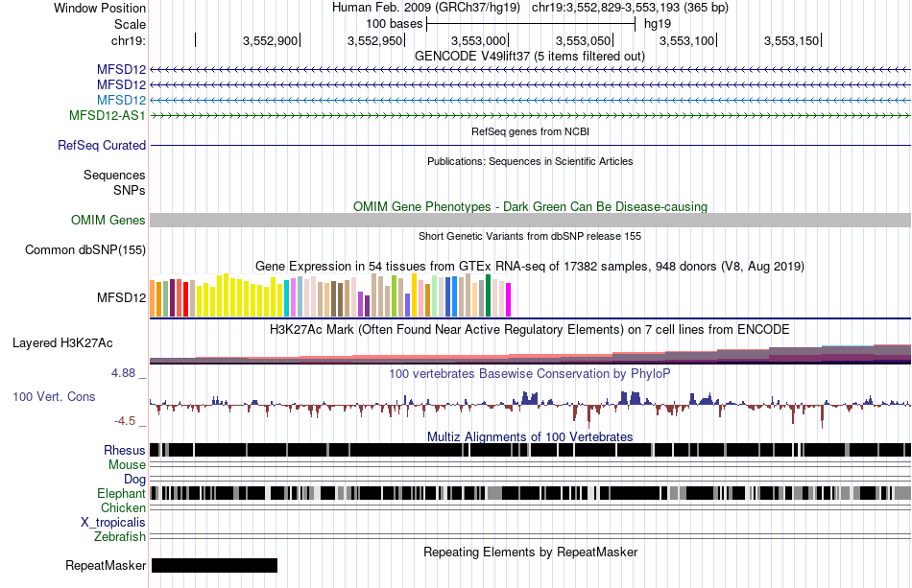Click the gray OMIM Genes bar
912x588 pixels.
530,220
